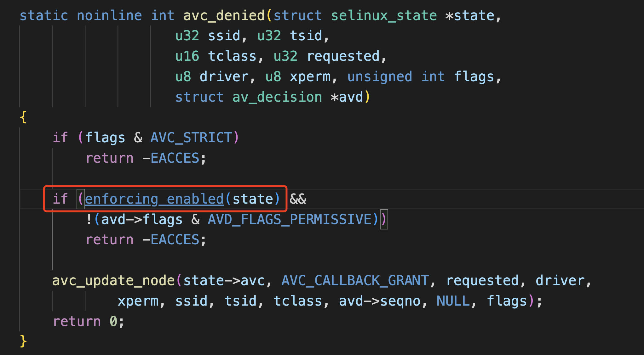The image size is (644, 355).
Task: Click the AVD_FLAGS_PERMISSIVE constant
Action: pyautogui.click(x=290, y=219)
